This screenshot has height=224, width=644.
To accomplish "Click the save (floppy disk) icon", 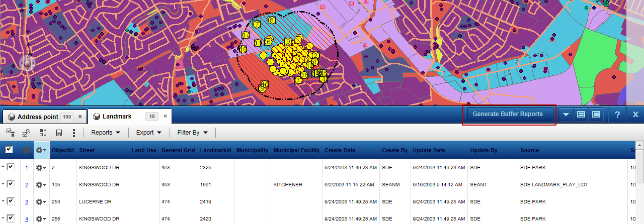I will pos(59,133).
